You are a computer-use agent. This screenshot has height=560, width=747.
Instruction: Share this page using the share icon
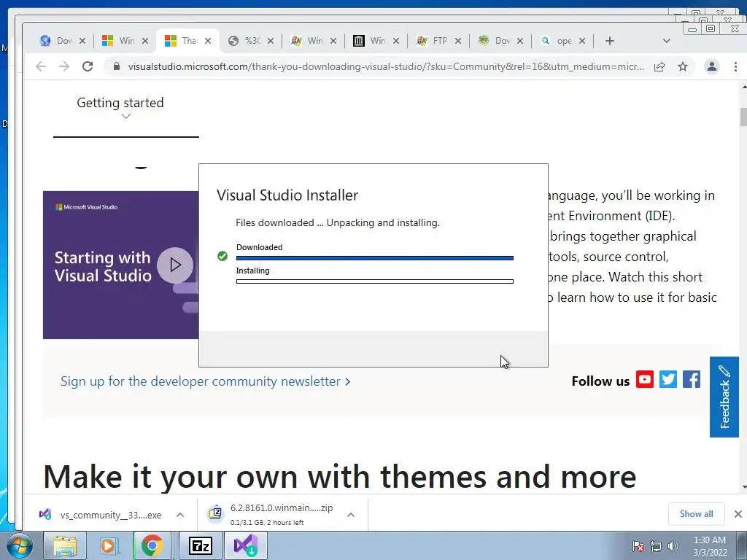coord(659,66)
